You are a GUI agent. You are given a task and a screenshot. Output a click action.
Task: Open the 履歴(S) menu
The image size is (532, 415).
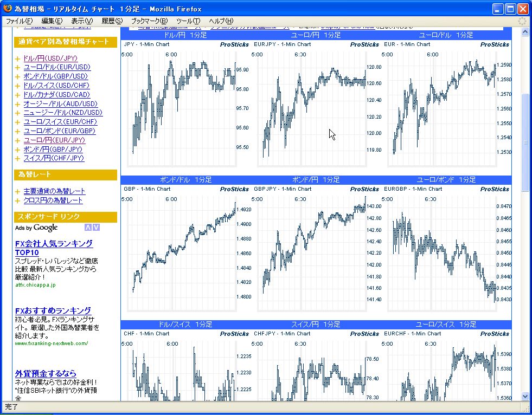[112, 21]
